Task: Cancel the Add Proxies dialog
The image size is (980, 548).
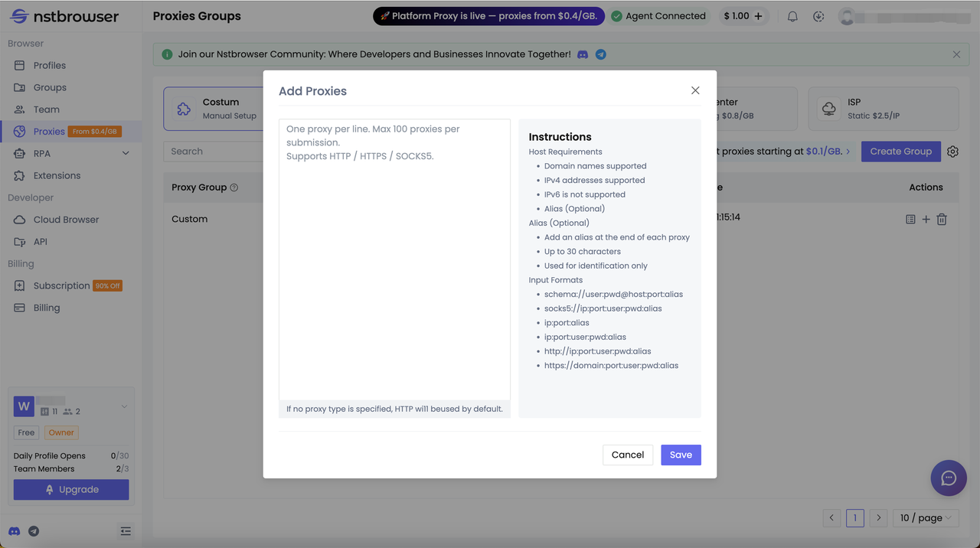Action: (627, 455)
